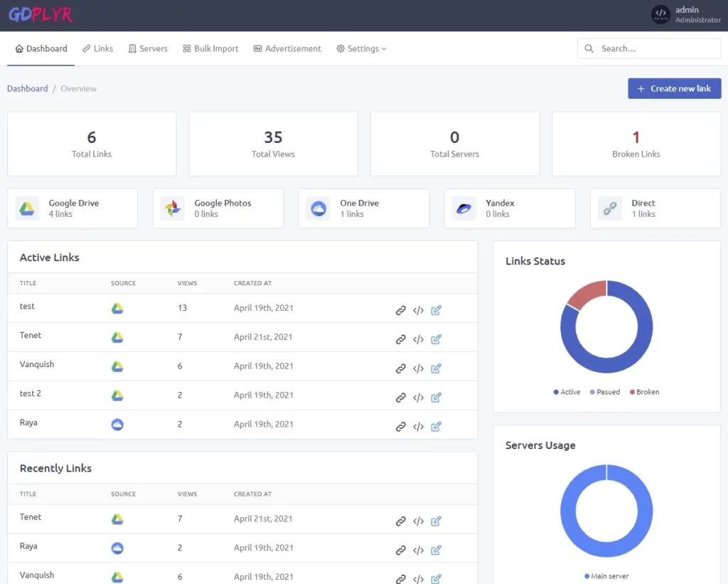Screen dimensions: 728x584
Task: Click inside the Search field
Action: [x=648, y=48]
